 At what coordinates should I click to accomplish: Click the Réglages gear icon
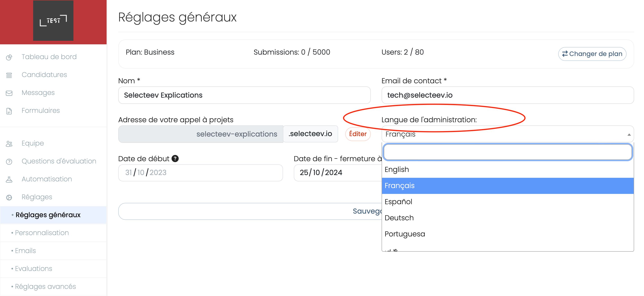(9, 197)
